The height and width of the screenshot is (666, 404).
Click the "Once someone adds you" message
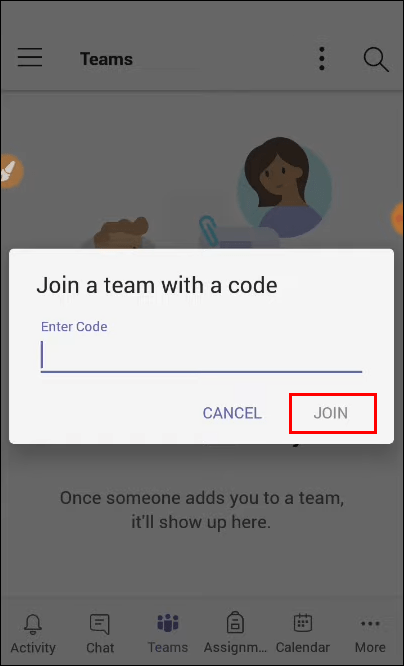(201, 509)
